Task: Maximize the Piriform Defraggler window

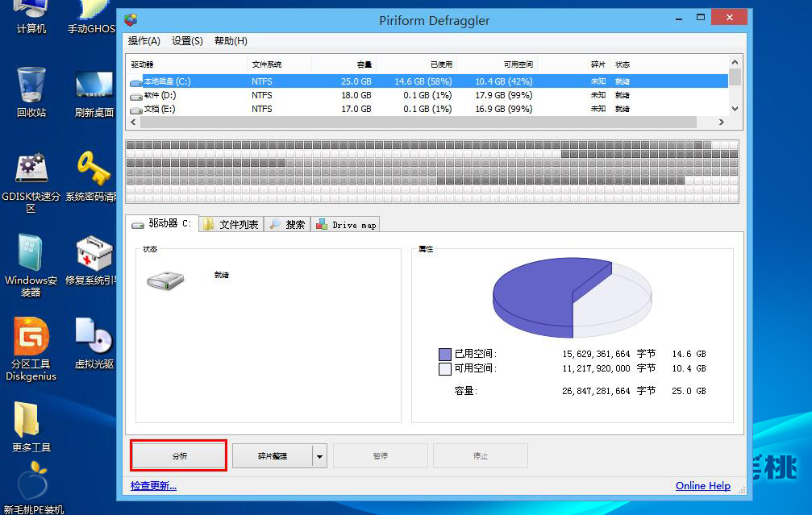Action: point(700,18)
